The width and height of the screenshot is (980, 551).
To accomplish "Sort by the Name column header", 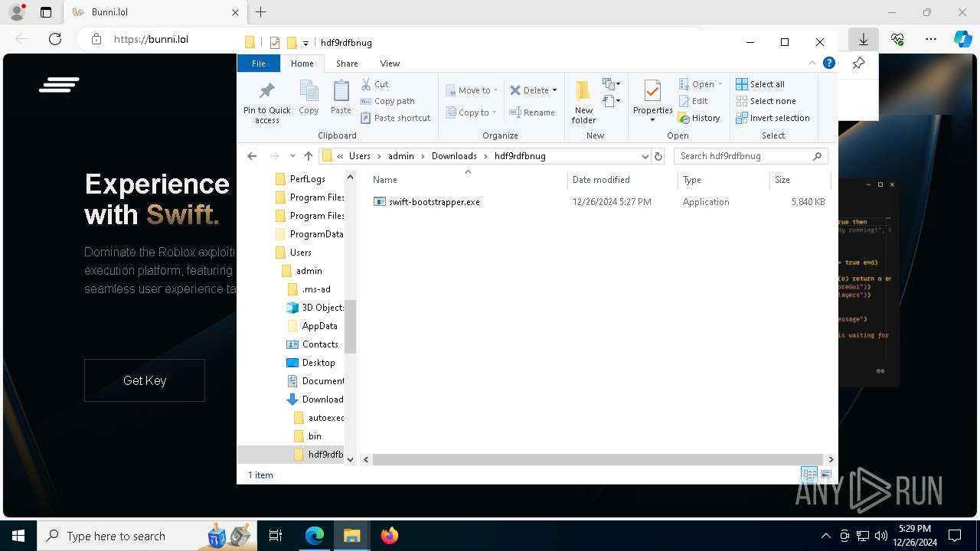I will coord(468,180).
